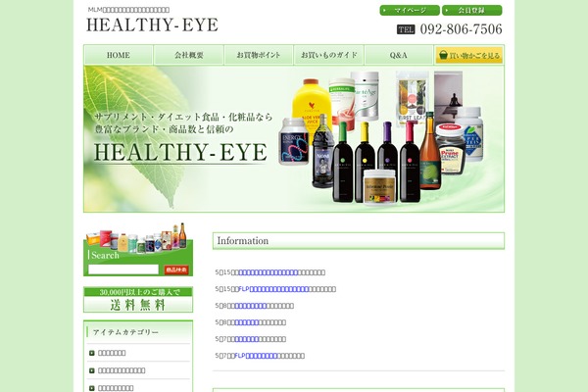Open the first item category link
Viewport: 588px width, 392px height.
112,353
